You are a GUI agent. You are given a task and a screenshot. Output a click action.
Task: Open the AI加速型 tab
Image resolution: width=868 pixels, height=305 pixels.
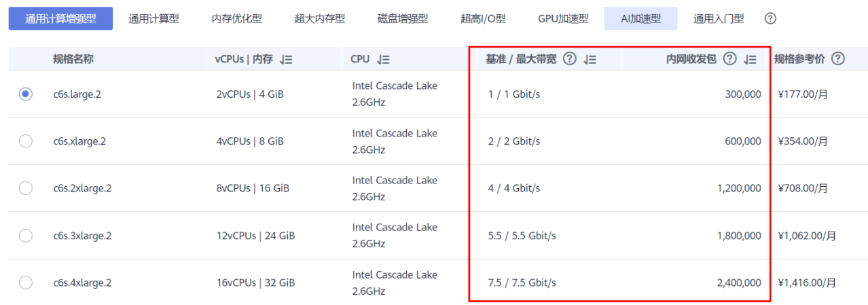[640, 19]
